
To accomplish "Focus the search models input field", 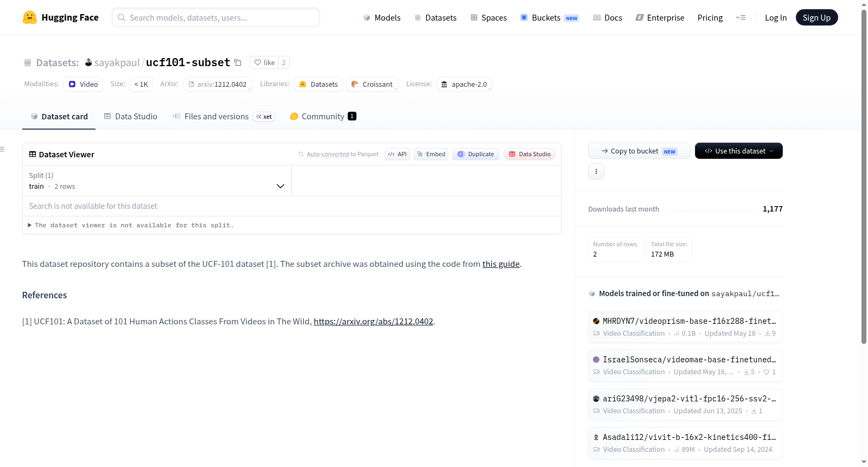I will click(x=216, y=17).
